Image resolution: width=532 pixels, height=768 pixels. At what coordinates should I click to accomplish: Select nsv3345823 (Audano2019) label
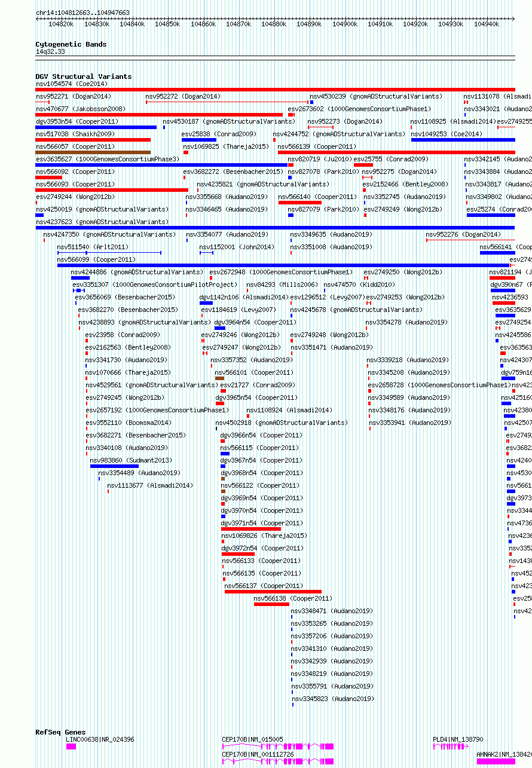tap(332, 699)
